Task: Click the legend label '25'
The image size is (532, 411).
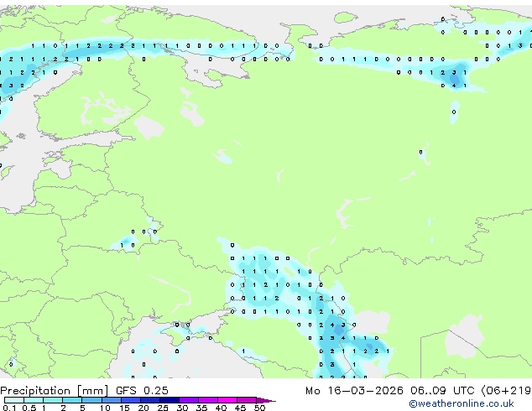Action: [163, 408]
